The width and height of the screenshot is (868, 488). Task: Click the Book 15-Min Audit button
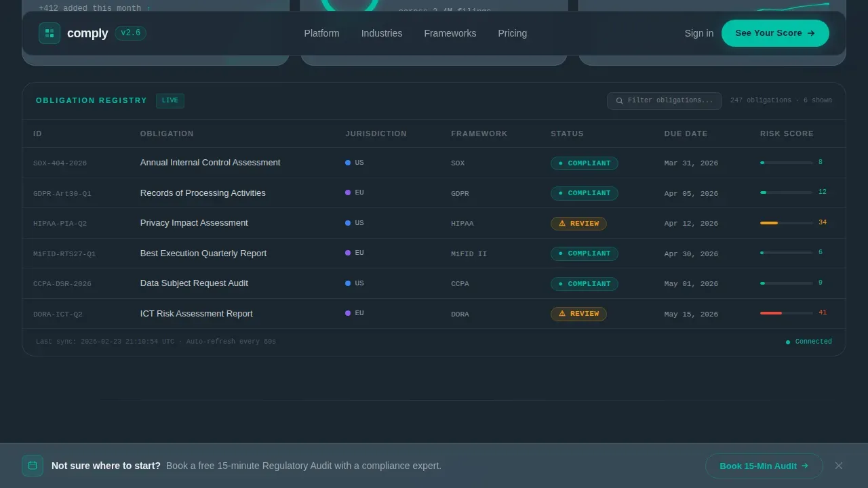pyautogui.click(x=764, y=466)
